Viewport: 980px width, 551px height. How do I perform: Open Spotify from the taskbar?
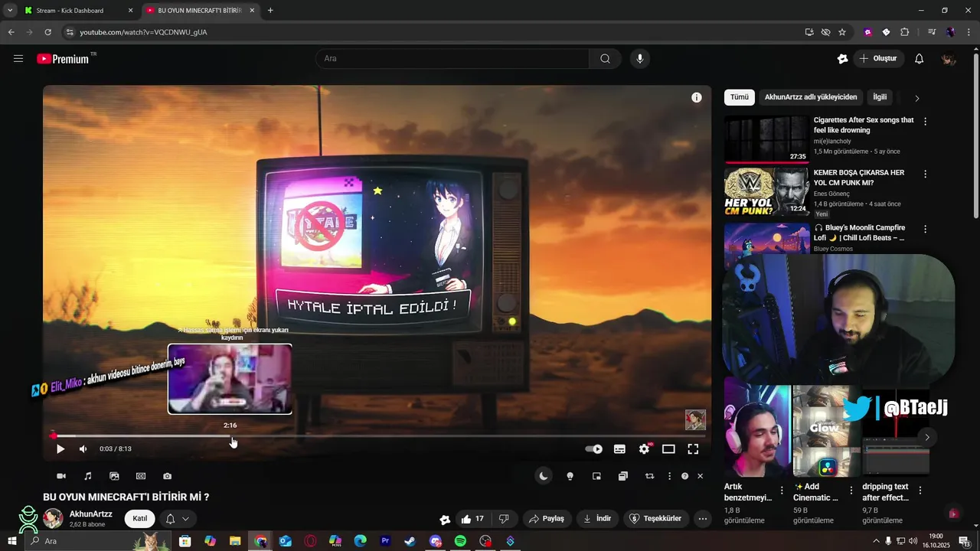460,541
